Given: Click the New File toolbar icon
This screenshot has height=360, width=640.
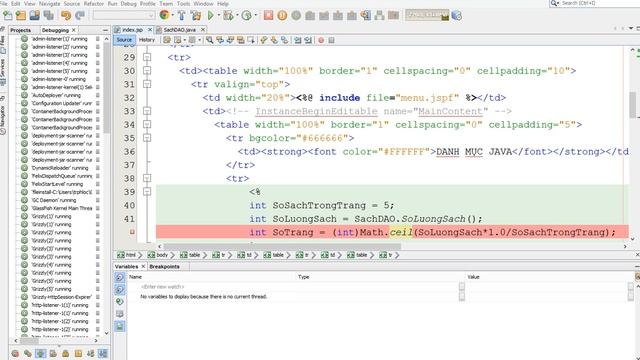Looking at the screenshot, I should [8, 16].
